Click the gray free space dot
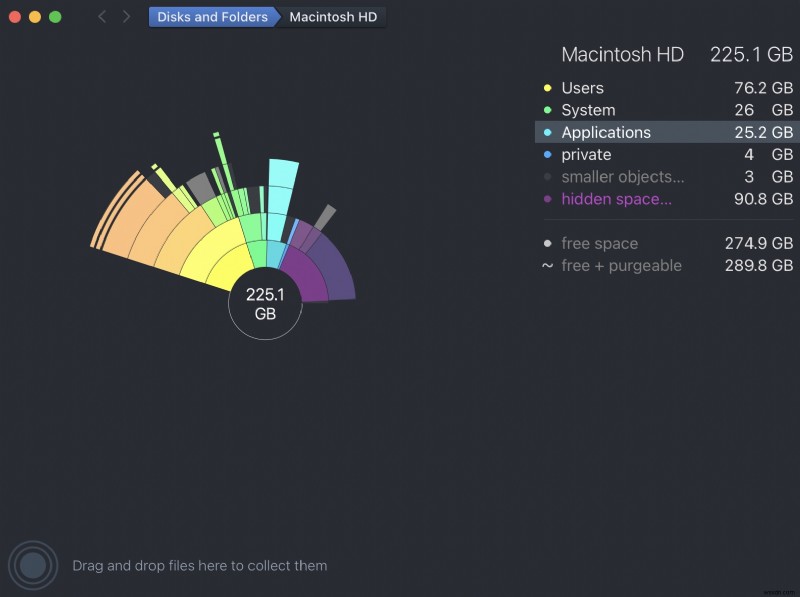The image size is (800, 597). tap(547, 243)
